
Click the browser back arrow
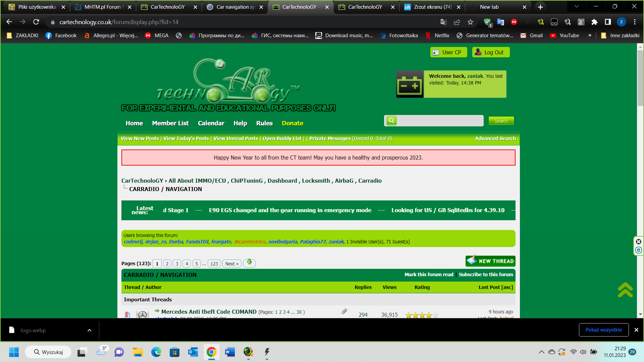9,22
